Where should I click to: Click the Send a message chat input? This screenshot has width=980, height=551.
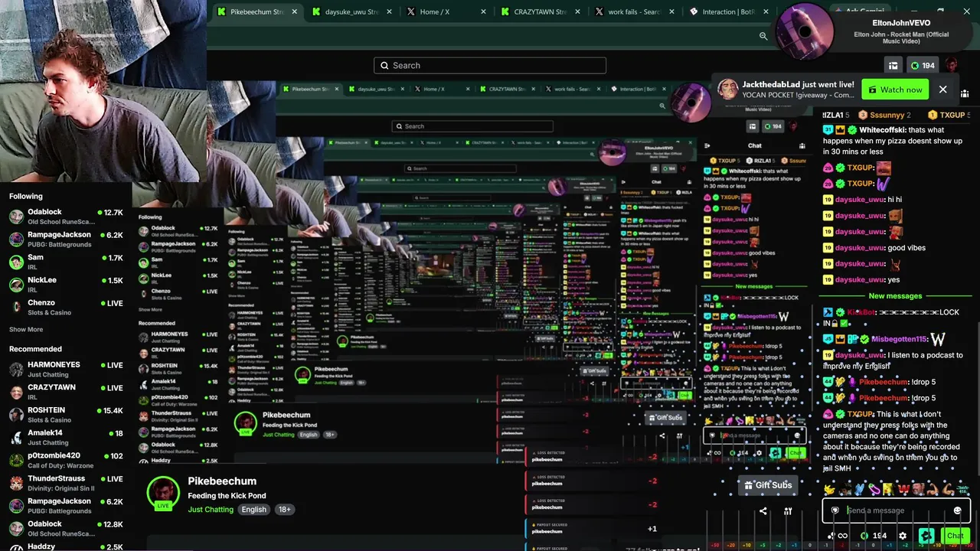[x=896, y=510]
